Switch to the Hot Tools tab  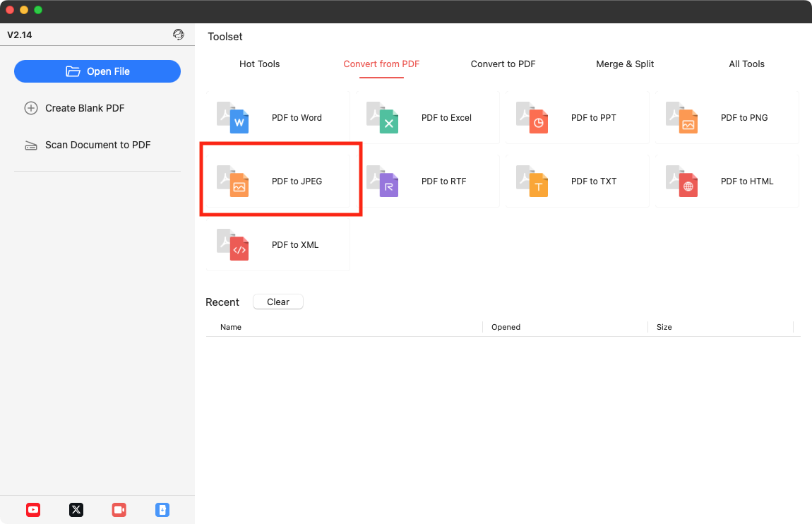[259, 64]
